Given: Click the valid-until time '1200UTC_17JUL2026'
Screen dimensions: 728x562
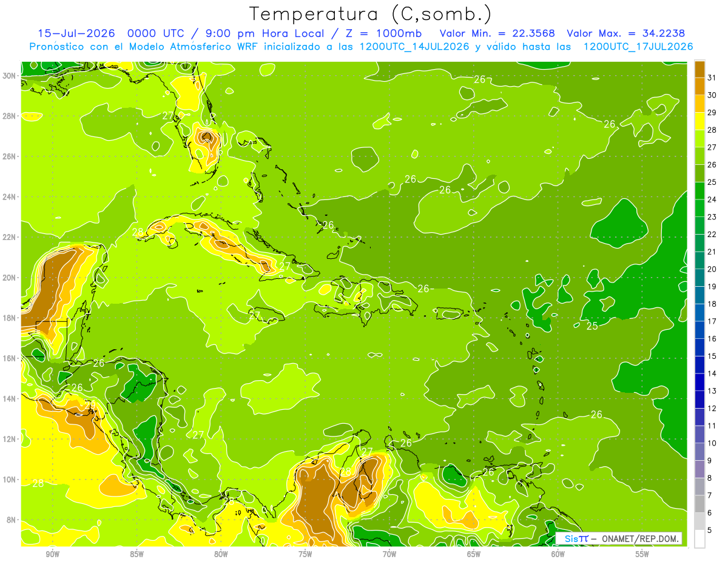Looking at the screenshot, I should coord(638,47).
